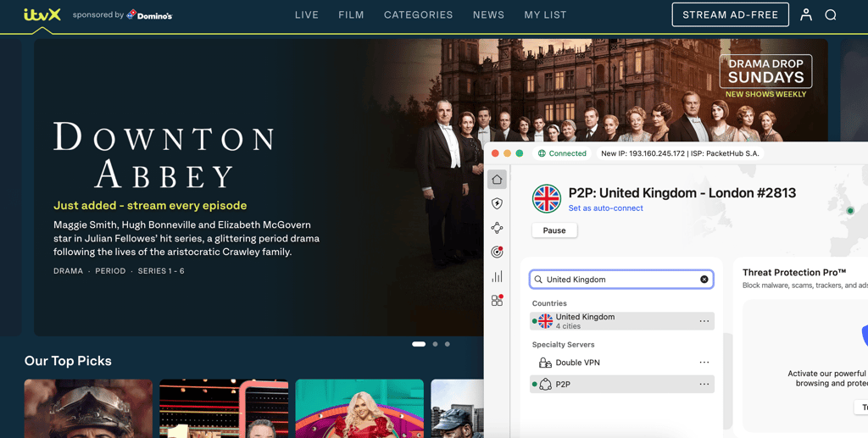Open the first Our Top Picks thumbnail
This screenshot has width=868, height=438.
[88, 408]
